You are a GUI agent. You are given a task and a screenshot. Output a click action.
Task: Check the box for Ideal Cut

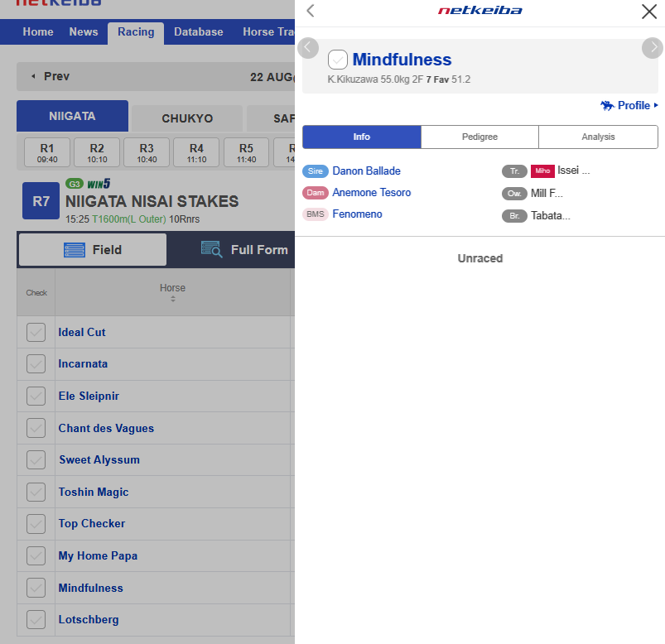tap(36, 332)
